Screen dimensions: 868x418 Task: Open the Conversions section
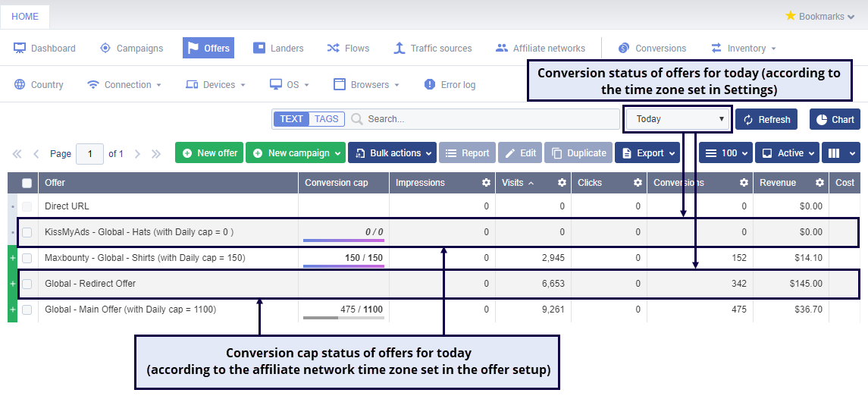652,48
